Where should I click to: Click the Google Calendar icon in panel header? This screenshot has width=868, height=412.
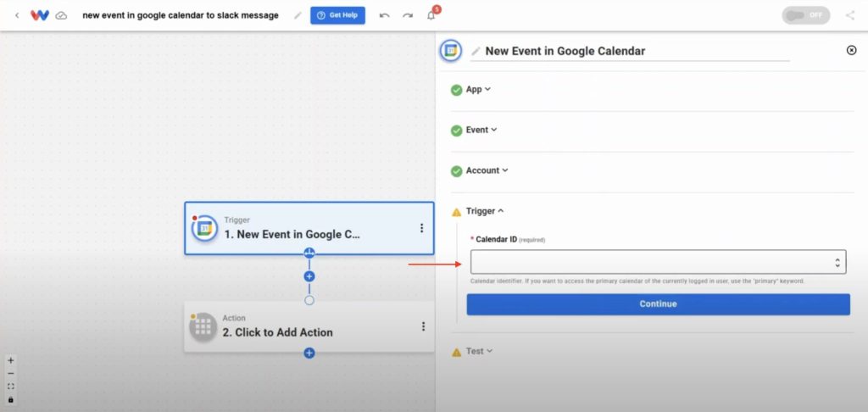[x=451, y=51]
